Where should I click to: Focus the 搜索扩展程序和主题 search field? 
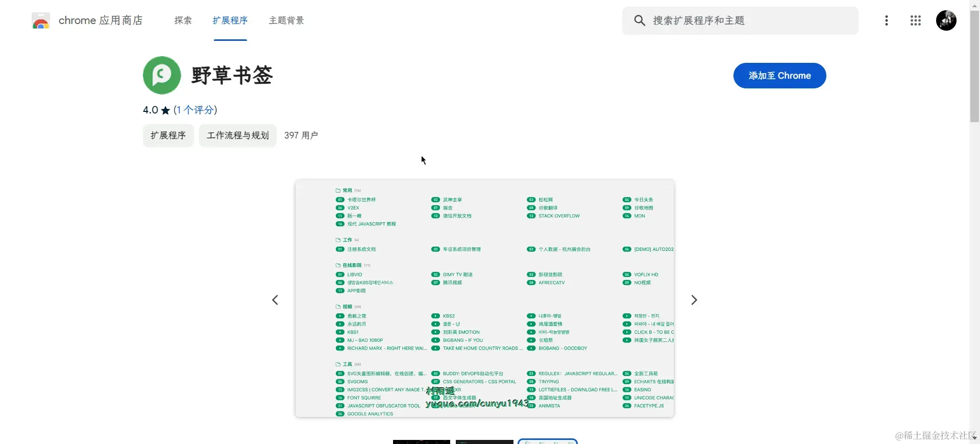point(740,20)
